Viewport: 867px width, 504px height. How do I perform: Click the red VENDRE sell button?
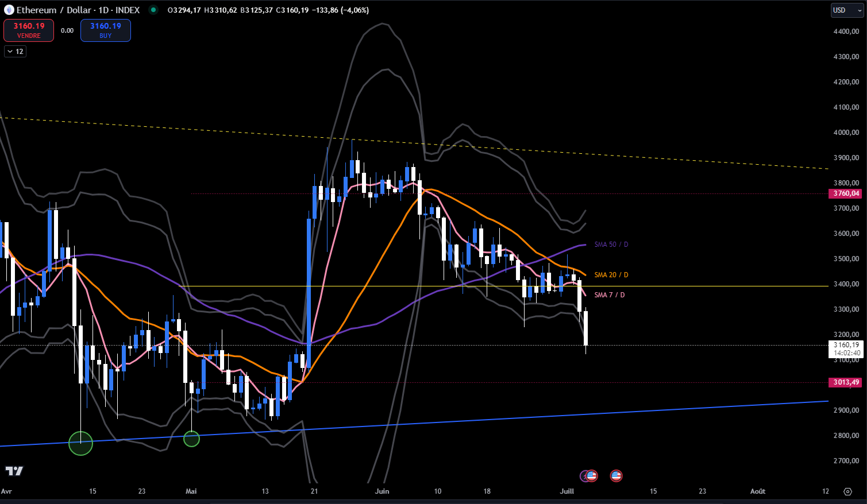pos(28,30)
